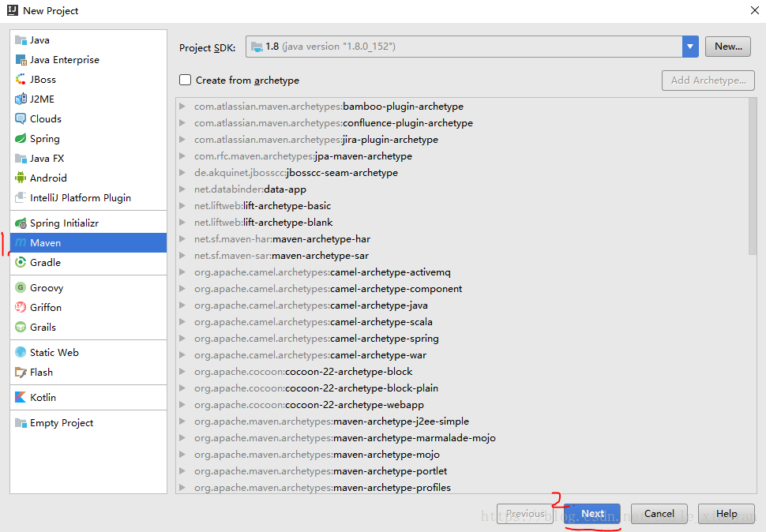Click the archetype list vertical scrollbar
766x532 pixels.
753,176
